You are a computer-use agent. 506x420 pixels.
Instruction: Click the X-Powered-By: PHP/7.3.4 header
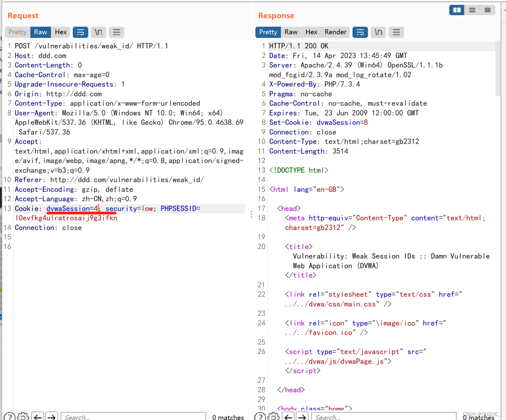(315, 84)
